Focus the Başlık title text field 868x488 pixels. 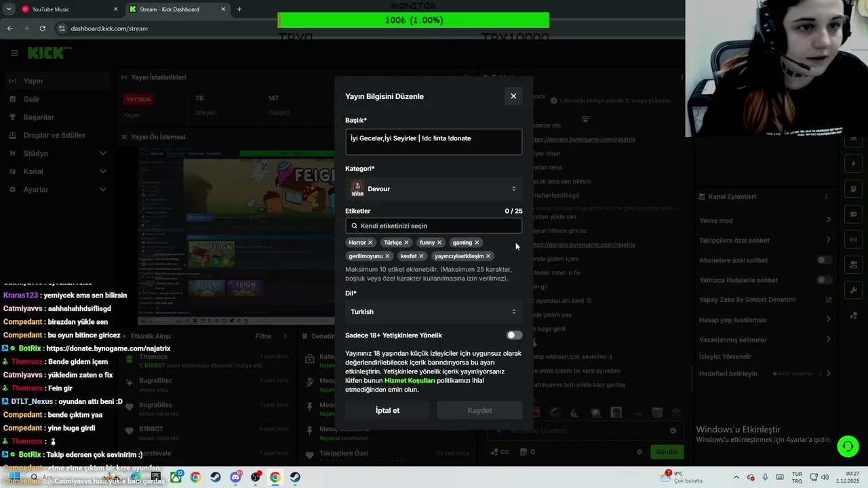tap(434, 142)
